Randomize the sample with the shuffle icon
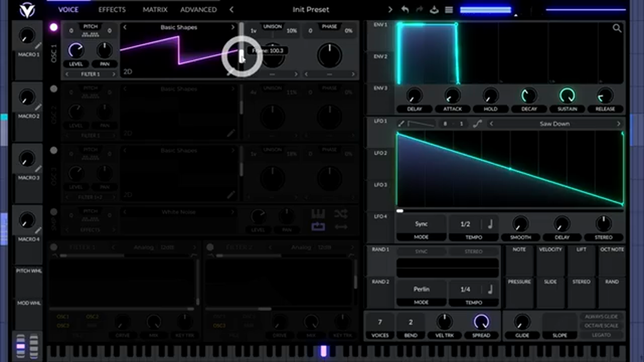The height and width of the screenshot is (362, 644). pyautogui.click(x=341, y=214)
